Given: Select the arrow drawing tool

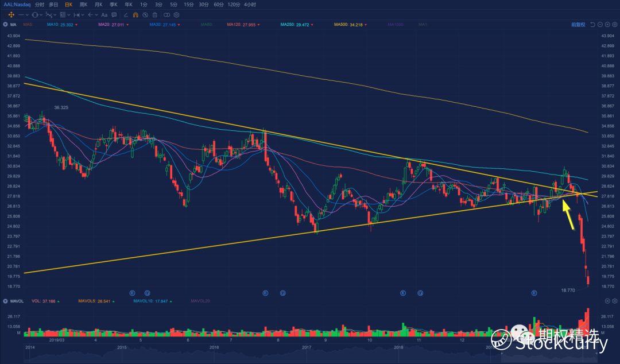Looking at the screenshot, I should click(x=91, y=14).
